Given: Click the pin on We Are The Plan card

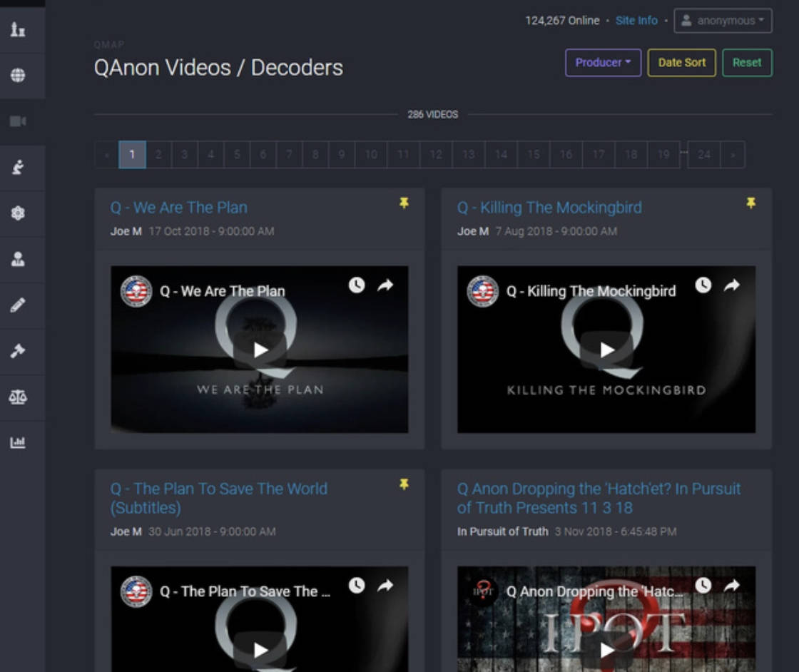Looking at the screenshot, I should click(x=404, y=203).
